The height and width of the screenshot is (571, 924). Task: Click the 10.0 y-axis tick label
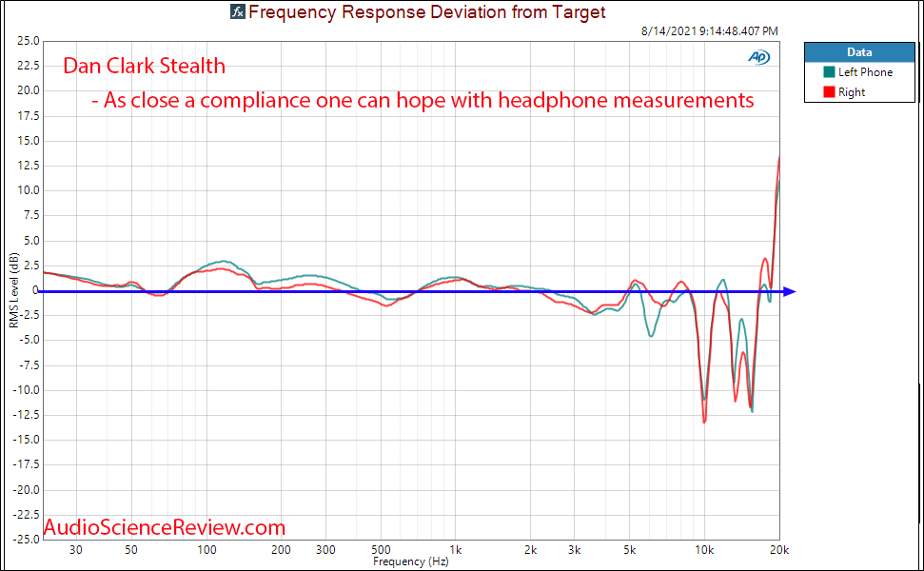29,190
